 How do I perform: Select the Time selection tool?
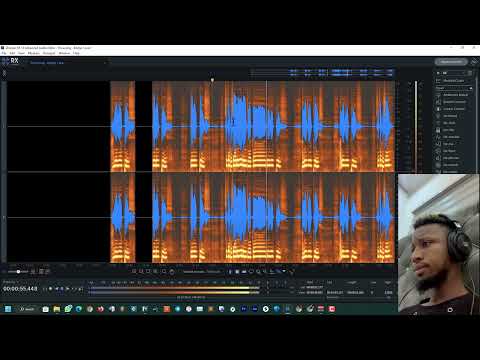coord(230,272)
